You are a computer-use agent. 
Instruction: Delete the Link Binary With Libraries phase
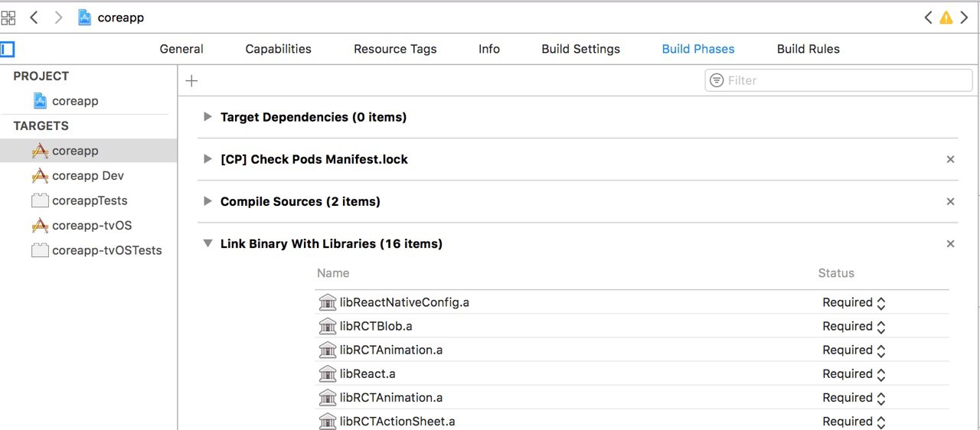[950, 243]
